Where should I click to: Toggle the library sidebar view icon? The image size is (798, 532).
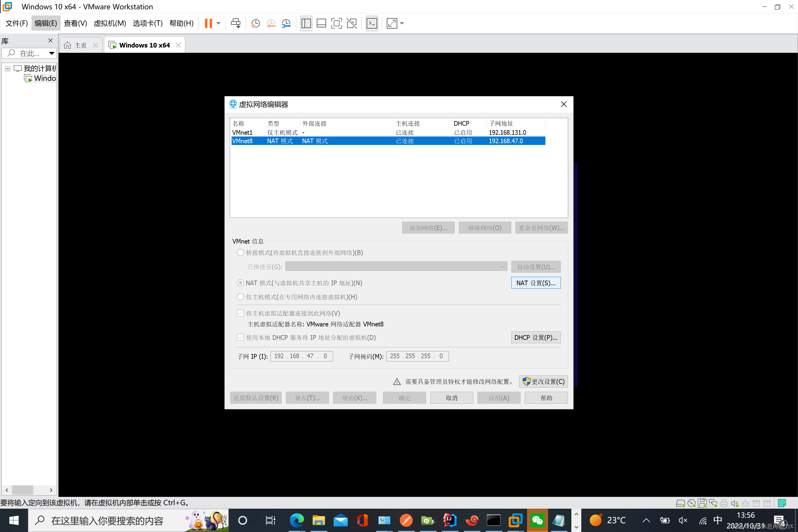306,23
